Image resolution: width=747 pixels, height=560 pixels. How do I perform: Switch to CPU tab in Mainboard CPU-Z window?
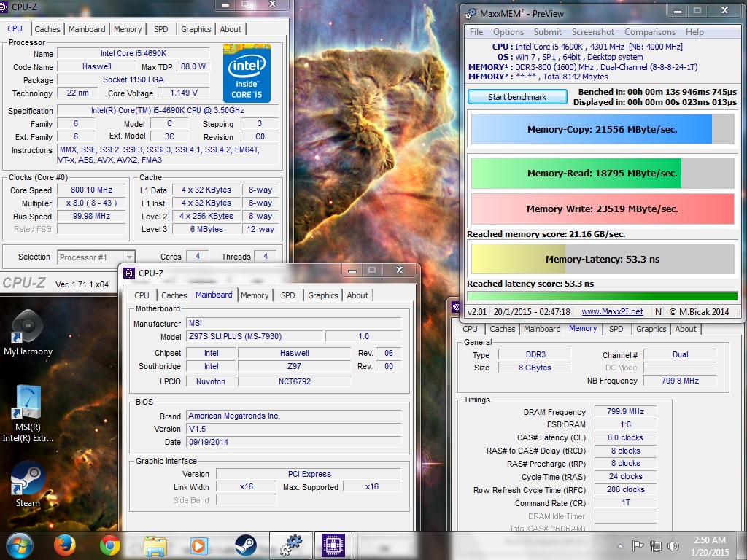(x=142, y=295)
